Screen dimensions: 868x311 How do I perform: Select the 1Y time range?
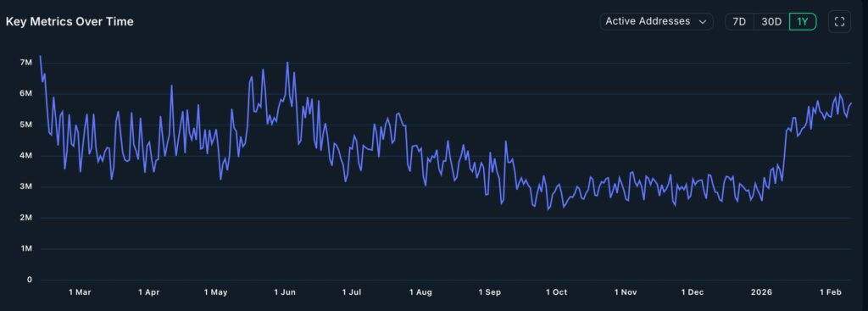click(x=803, y=21)
